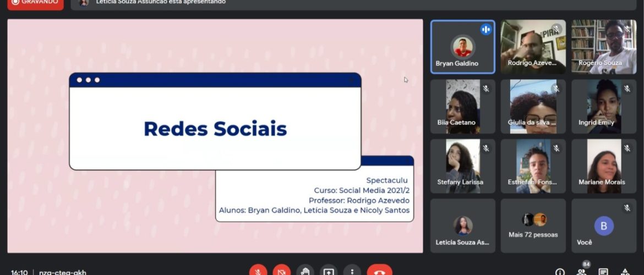Open meeting details info icon
Image resolution: width=644 pixels, height=275 pixels.
tap(560, 272)
